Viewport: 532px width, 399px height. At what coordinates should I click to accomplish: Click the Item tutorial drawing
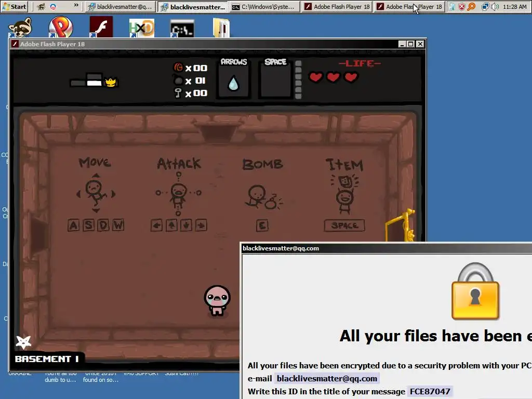(345, 194)
